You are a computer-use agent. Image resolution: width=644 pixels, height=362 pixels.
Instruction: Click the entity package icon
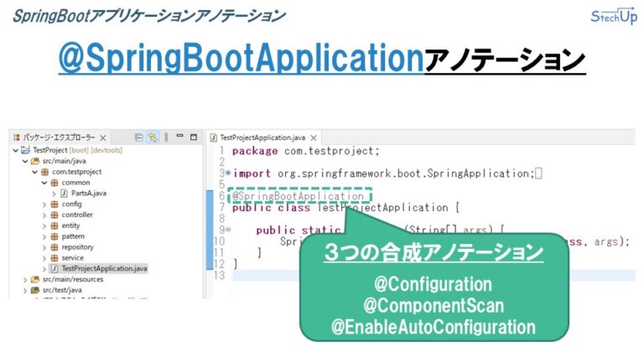pos(55,225)
